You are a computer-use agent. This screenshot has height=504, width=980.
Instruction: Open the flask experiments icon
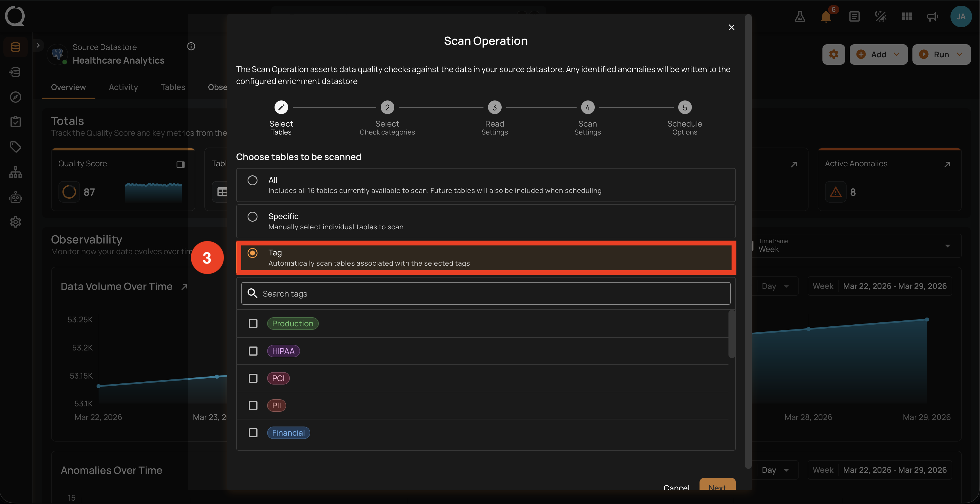tap(800, 16)
